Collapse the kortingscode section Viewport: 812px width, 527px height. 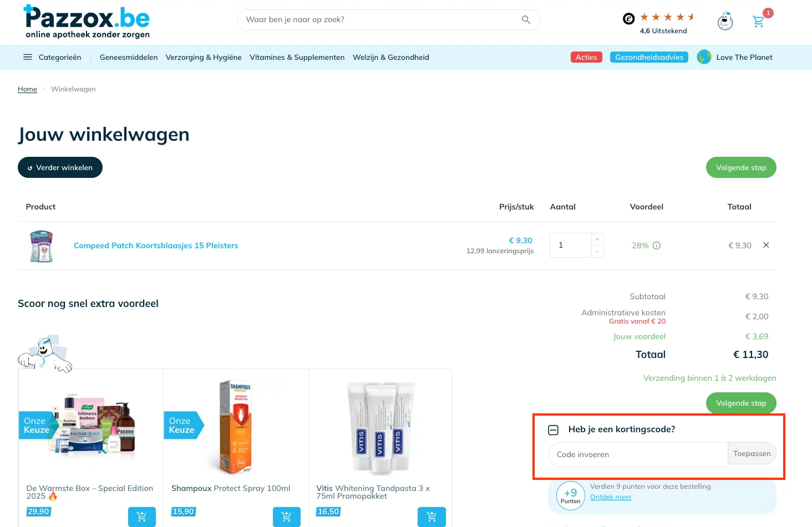pyautogui.click(x=553, y=430)
